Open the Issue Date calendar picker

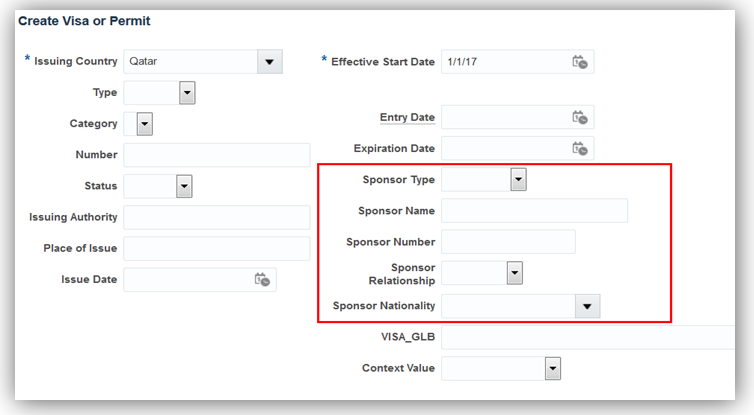click(262, 280)
